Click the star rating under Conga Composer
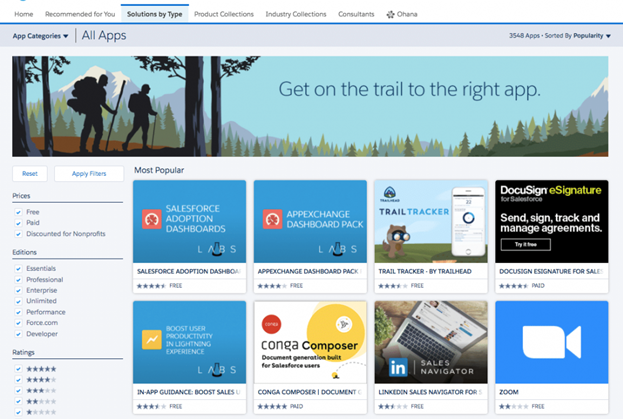 [x=272, y=407]
